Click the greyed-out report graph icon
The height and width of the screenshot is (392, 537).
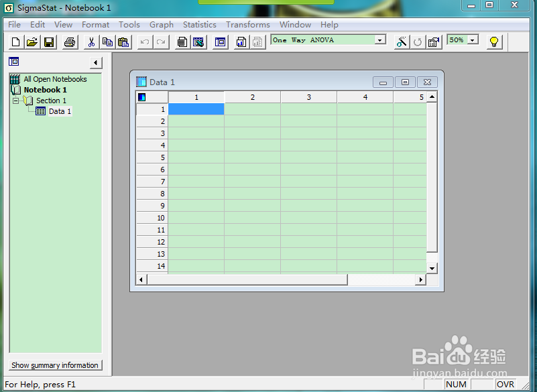257,42
